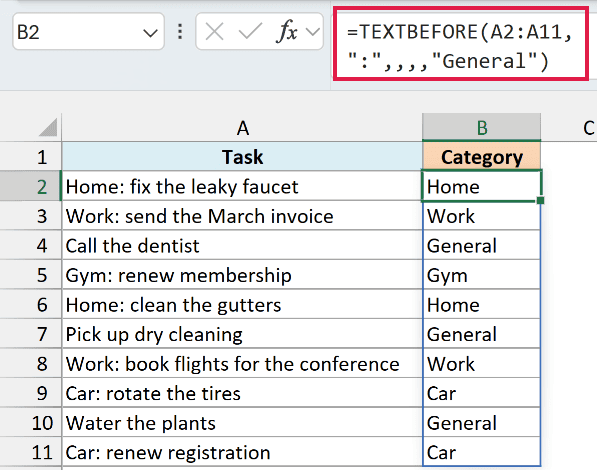The width and height of the screenshot is (597, 470).
Task: Select row 10 header
Action: pyautogui.click(x=30, y=422)
